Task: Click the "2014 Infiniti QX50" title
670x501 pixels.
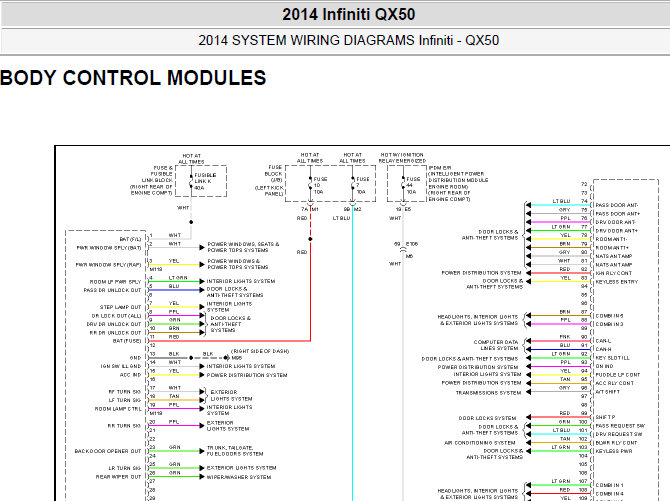Action: coord(348,15)
